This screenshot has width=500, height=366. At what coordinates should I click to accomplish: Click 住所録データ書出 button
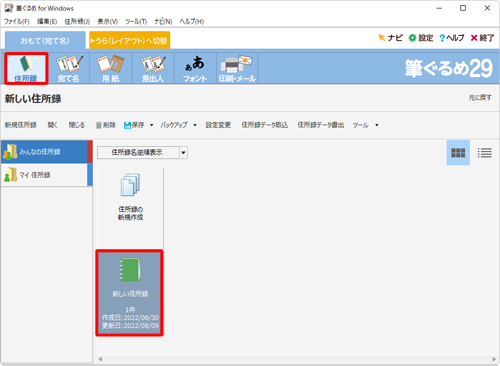[320, 125]
